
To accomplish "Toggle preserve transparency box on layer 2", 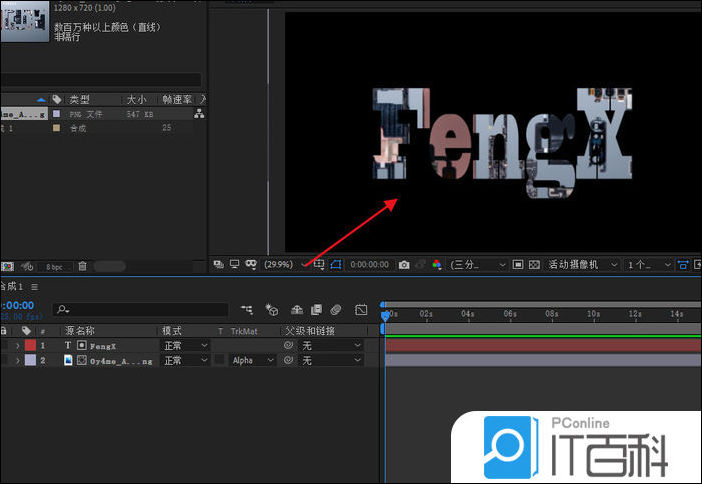I will pyautogui.click(x=220, y=360).
